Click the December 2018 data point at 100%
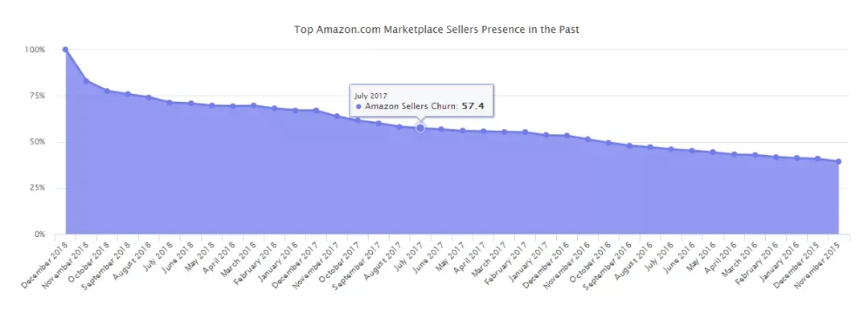The width and height of the screenshot is (868, 318). [x=65, y=50]
